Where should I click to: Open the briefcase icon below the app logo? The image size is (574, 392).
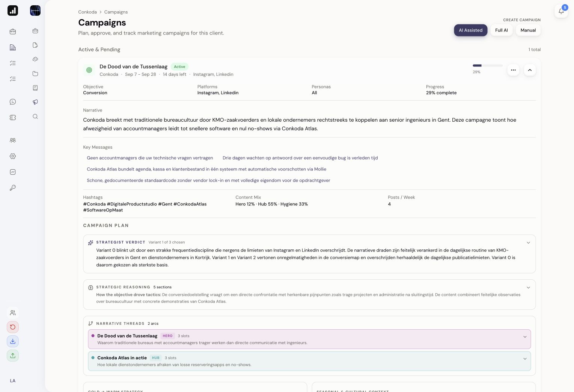click(x=13, y=32)
